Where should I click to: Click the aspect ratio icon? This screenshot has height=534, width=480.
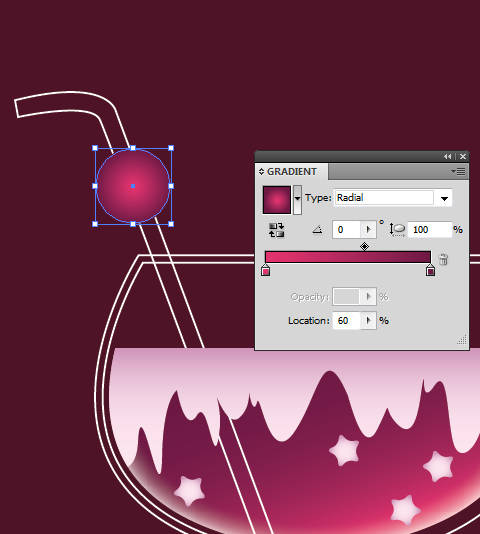pyautogui.click(x=397, y=230)
